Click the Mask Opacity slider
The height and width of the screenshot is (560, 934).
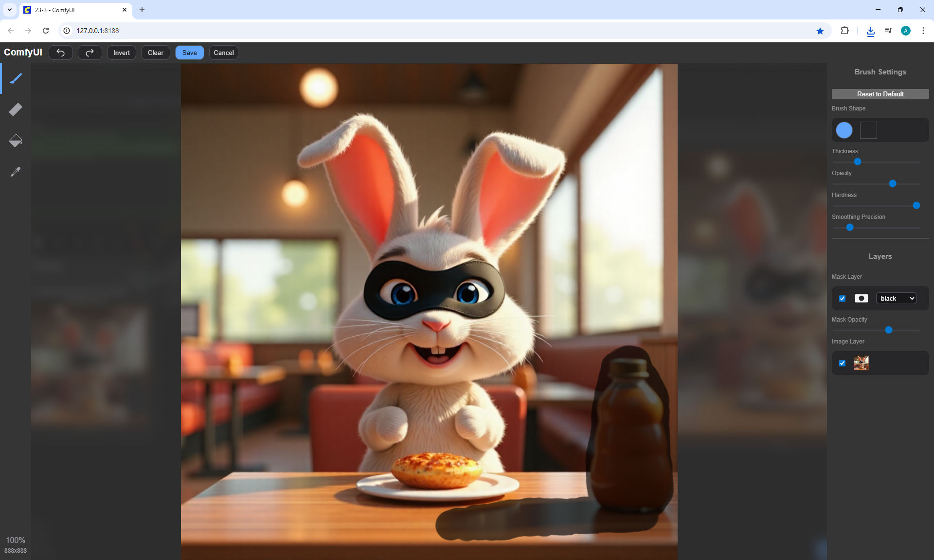889,330
